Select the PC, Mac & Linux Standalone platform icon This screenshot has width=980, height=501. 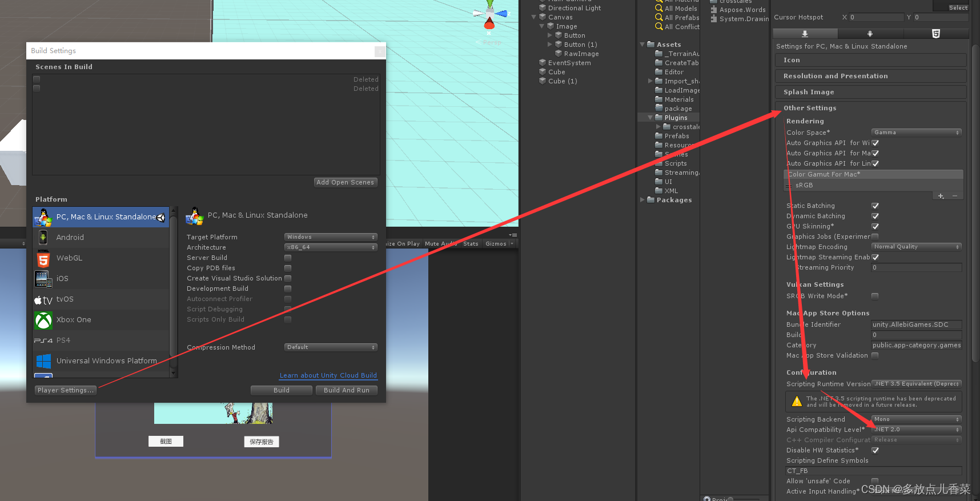43,217
